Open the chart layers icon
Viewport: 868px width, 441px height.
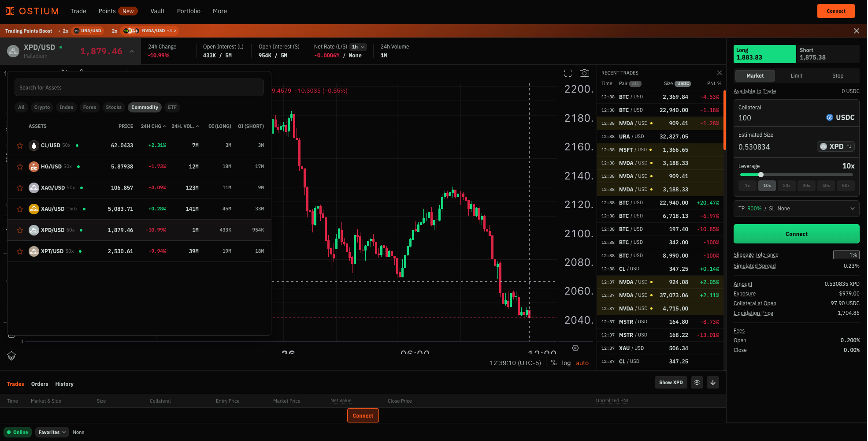(11, 356)
